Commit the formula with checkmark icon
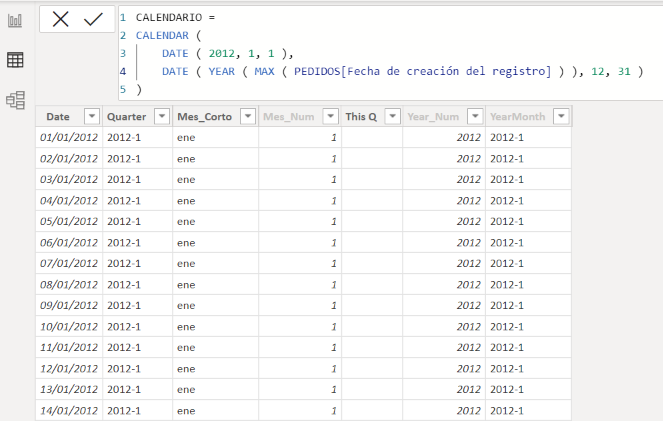 pyautogui.click(x=93, y=19)
